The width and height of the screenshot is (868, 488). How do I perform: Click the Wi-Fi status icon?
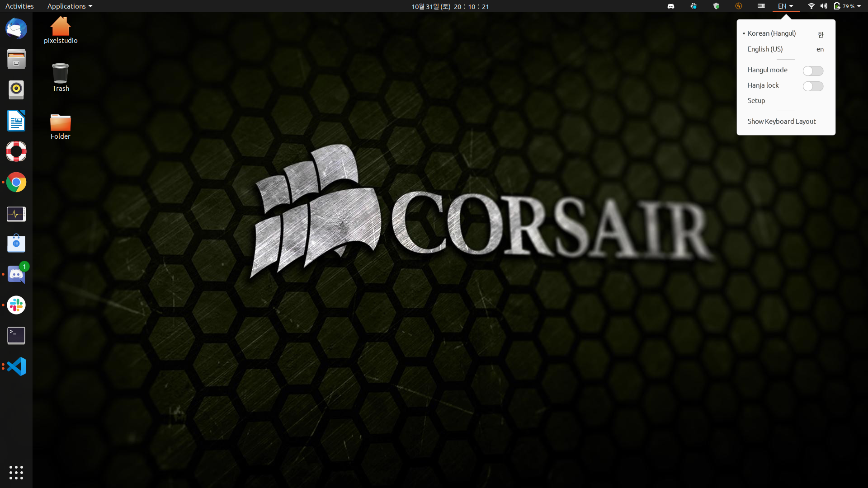tap(811, 6)
